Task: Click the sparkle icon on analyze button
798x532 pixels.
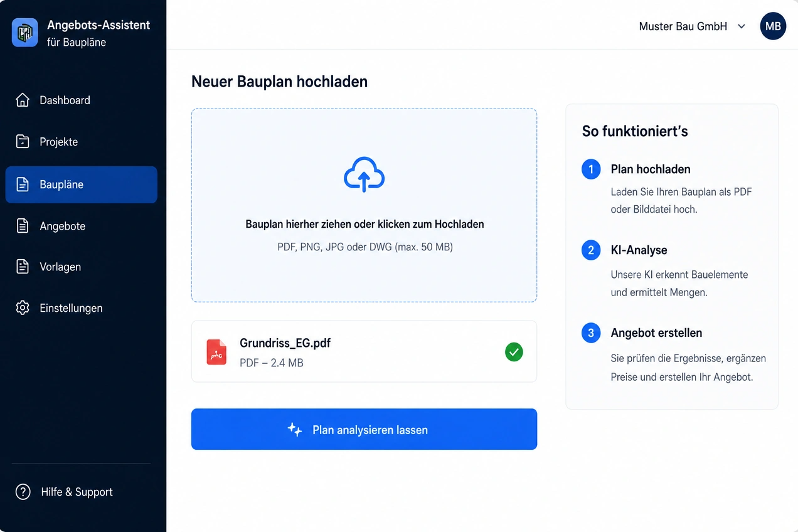Action: (x=295, y=430)
